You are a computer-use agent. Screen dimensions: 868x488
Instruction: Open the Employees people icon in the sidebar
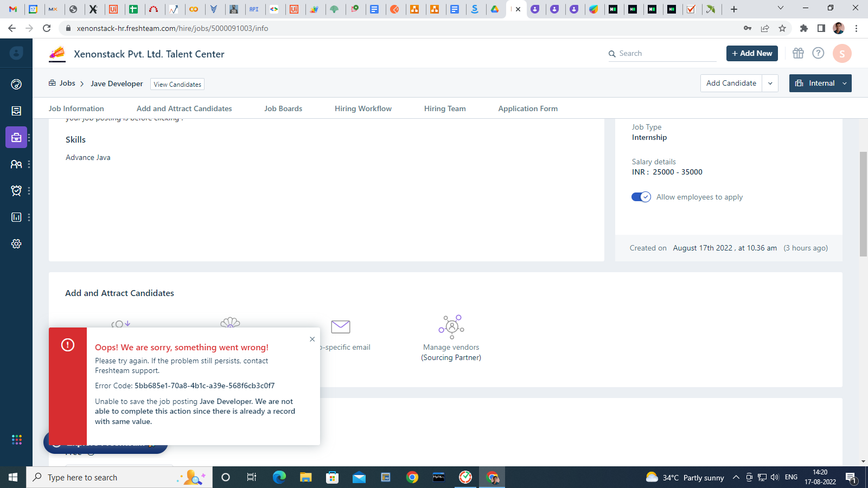16,164
